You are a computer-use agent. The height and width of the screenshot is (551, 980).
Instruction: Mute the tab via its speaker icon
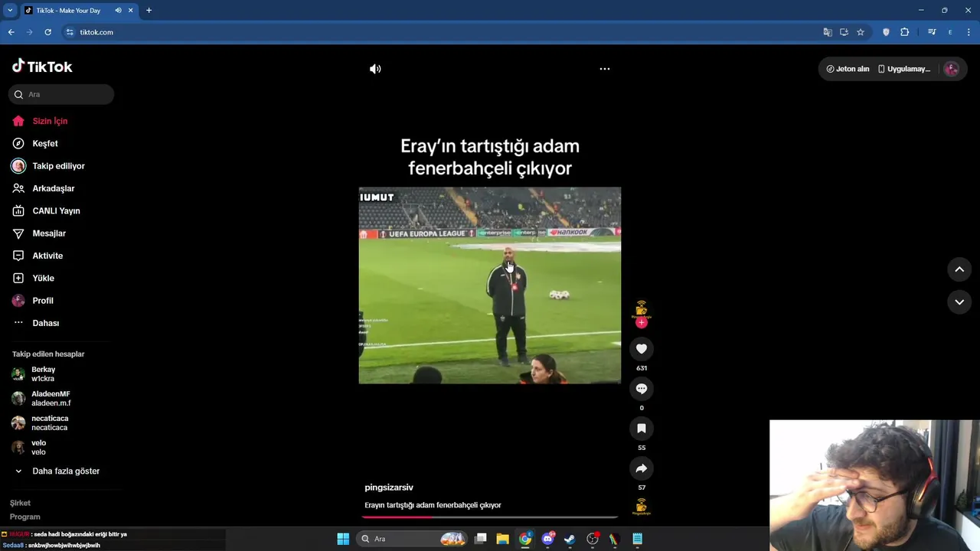point(118,11)
